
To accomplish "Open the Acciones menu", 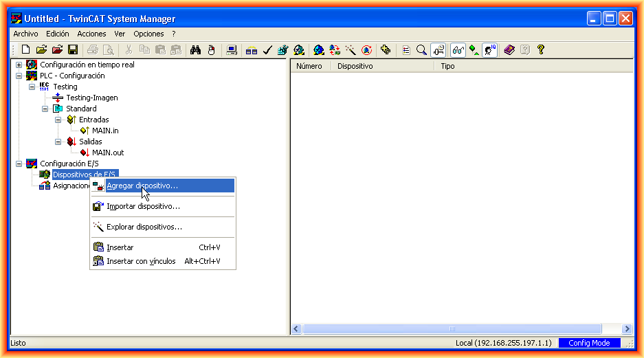I will pyautogui.click(x=91, y=34).
